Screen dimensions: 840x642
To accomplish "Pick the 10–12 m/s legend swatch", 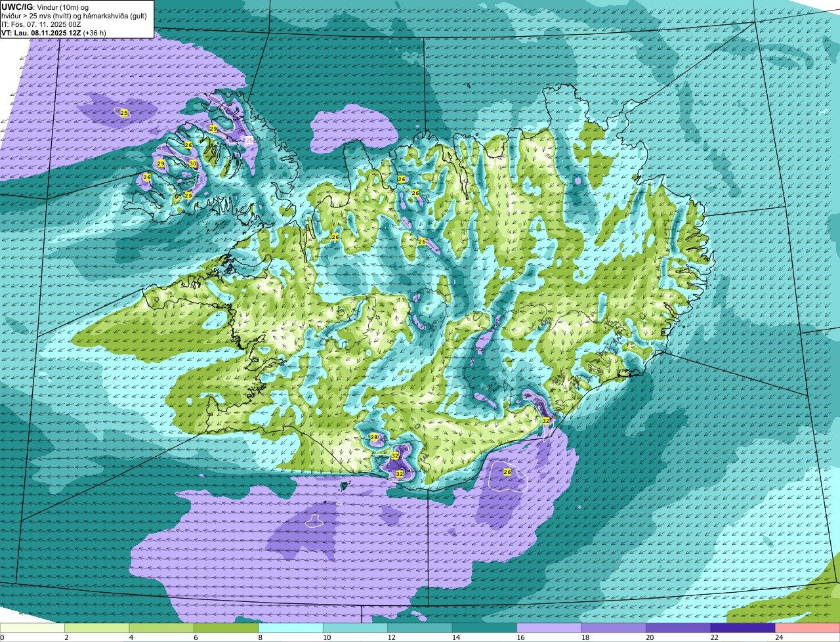I will click(356, 628).
